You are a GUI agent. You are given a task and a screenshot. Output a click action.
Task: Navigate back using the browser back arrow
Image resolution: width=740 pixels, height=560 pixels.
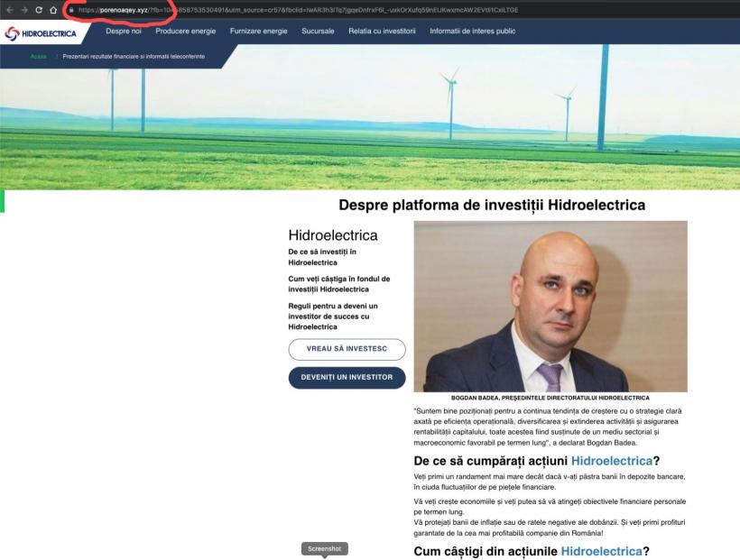pos(9,11)
